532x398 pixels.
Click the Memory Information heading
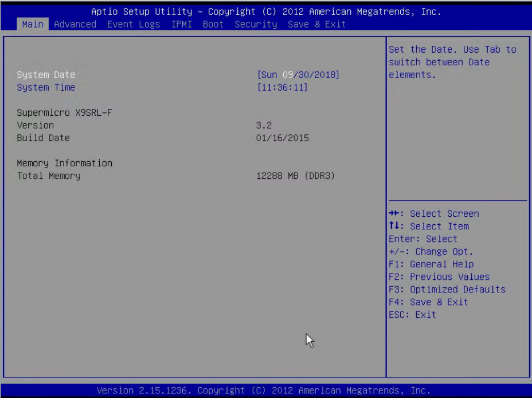(x=64, y=163)
